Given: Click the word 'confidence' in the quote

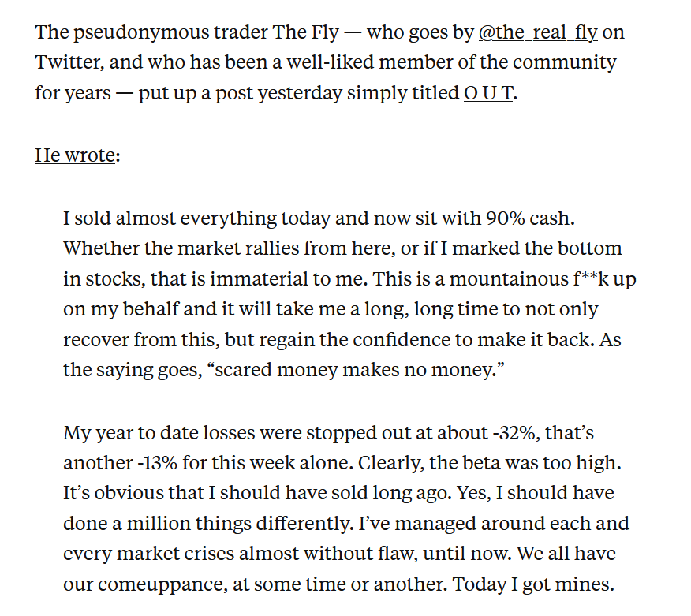Looking at the screenshot, I should [402, 340].
